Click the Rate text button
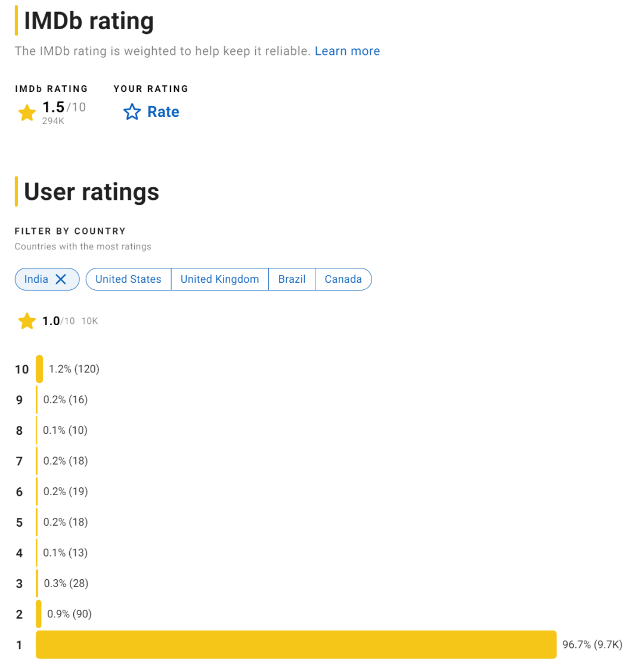 coord(163,112)
